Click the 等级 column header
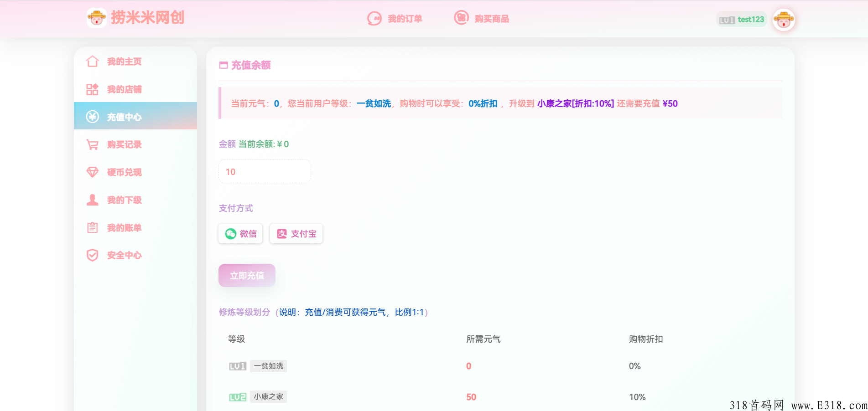Screen dimensions: 868x411 tap(237, 339)
